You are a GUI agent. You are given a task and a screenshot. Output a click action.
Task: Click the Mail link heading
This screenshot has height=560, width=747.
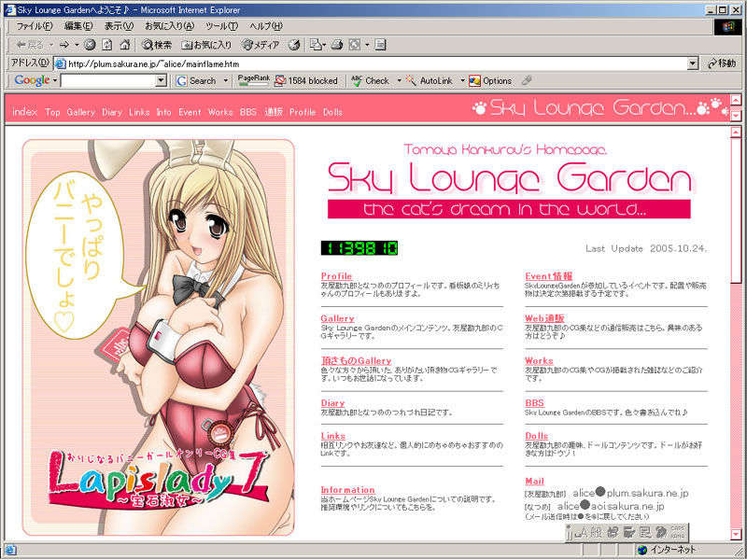pyautogui.click(x=534, y=482)
